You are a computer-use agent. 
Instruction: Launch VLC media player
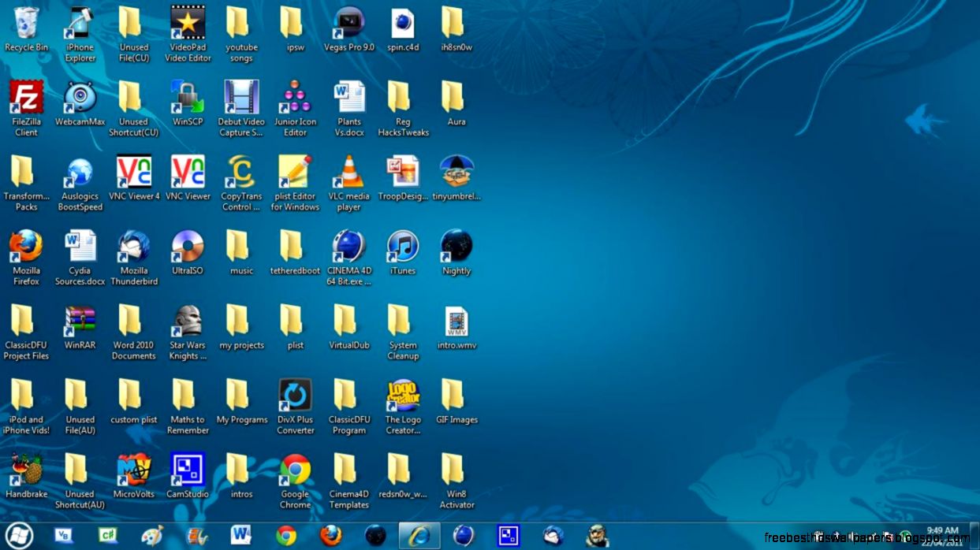pos(348,184)
